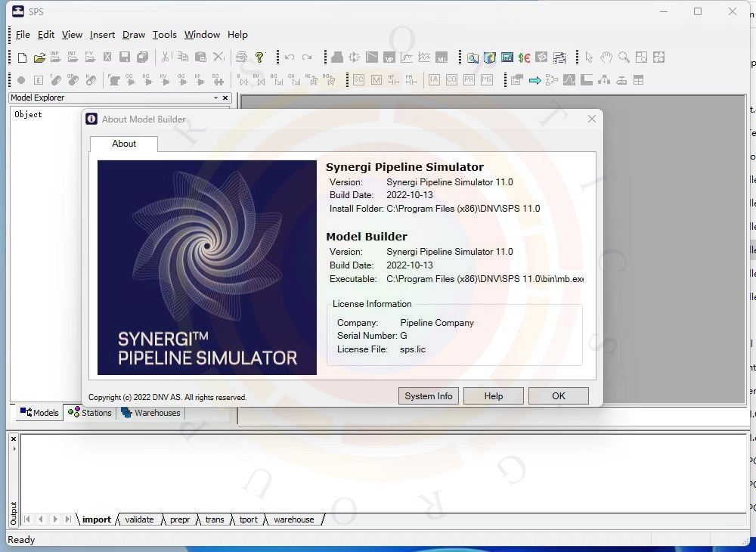This screenshot has width=756, height=552.
Task: Select the tport output tab
Action: pyautogui.click(x=248, y=519)
